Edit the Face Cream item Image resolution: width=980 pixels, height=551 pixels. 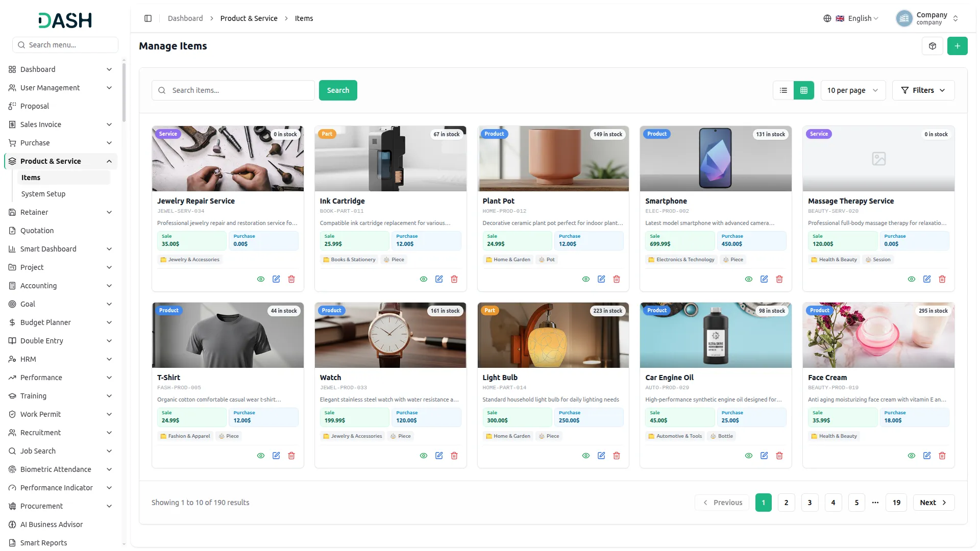(927, 456)
